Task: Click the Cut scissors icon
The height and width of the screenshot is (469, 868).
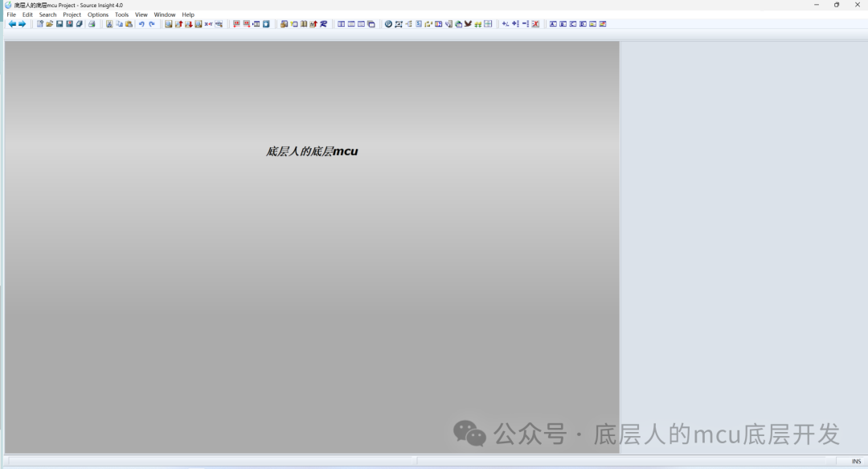Action: (x=109, y=24)
